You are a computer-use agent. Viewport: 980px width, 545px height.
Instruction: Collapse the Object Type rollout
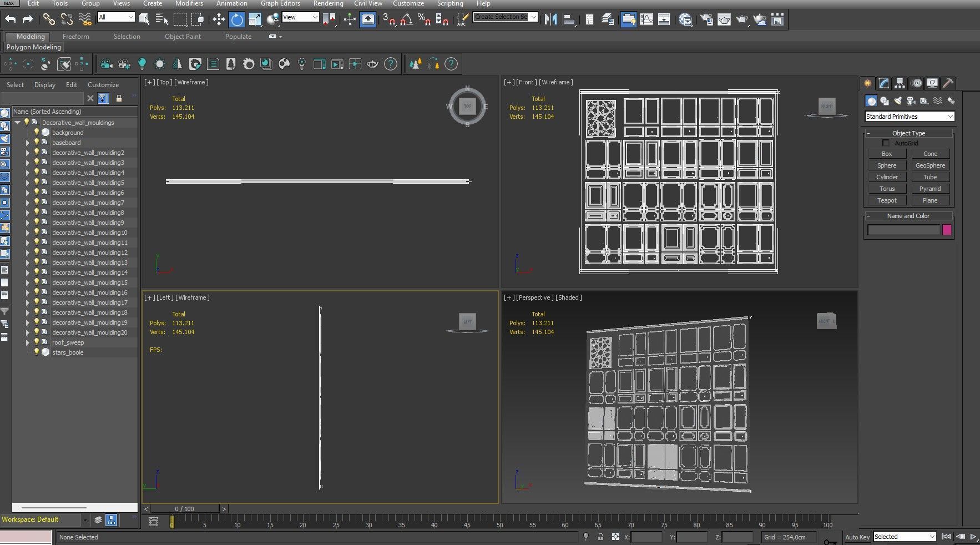pos(908,133)
